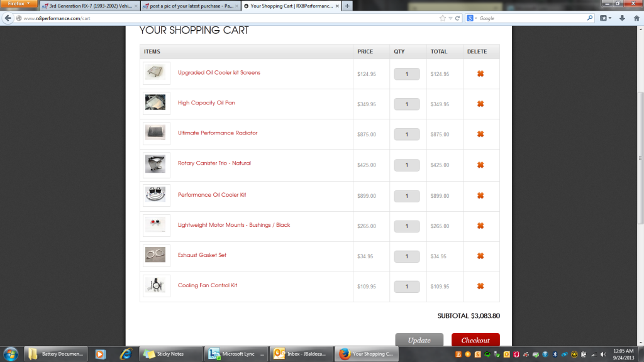Close the Your Shopping Cart tab
The height and width of the screenshot is (362, 644).
pyautogui.click(x=337, y=6)
